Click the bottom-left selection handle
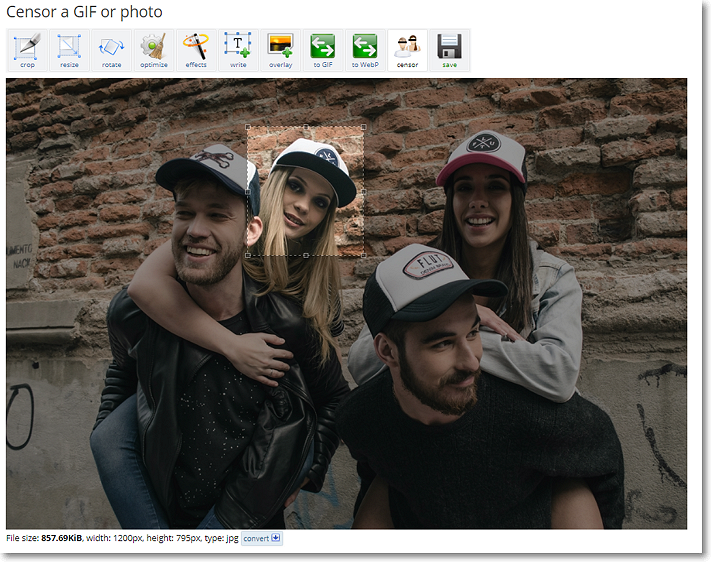Screen dimensions: 711x562 248,255
